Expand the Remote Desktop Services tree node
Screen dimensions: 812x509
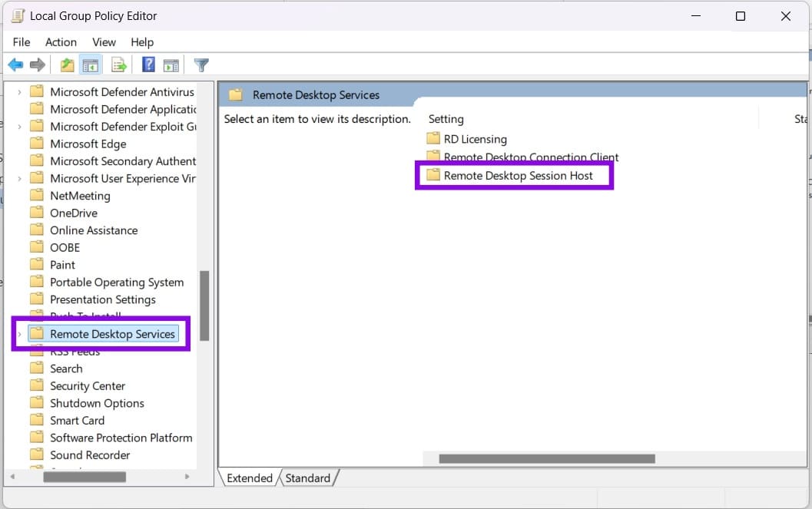pyautogui.click(x=19, y=334)
